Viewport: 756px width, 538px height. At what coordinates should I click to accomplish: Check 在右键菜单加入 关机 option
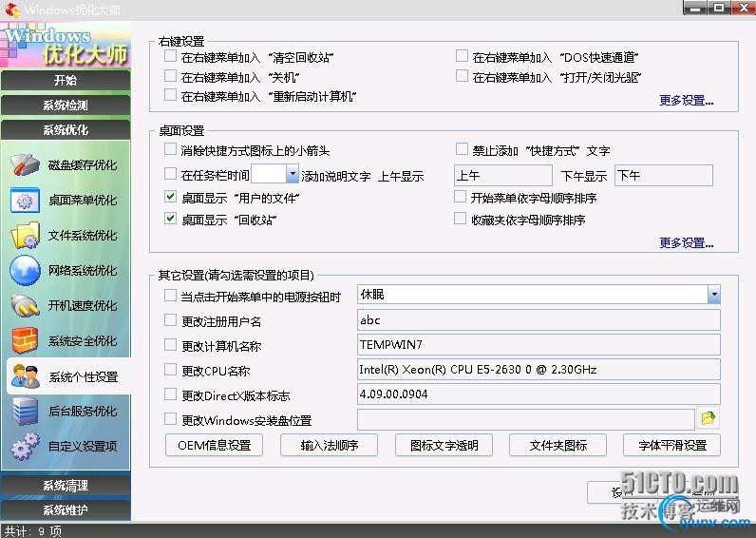[170, 76]
